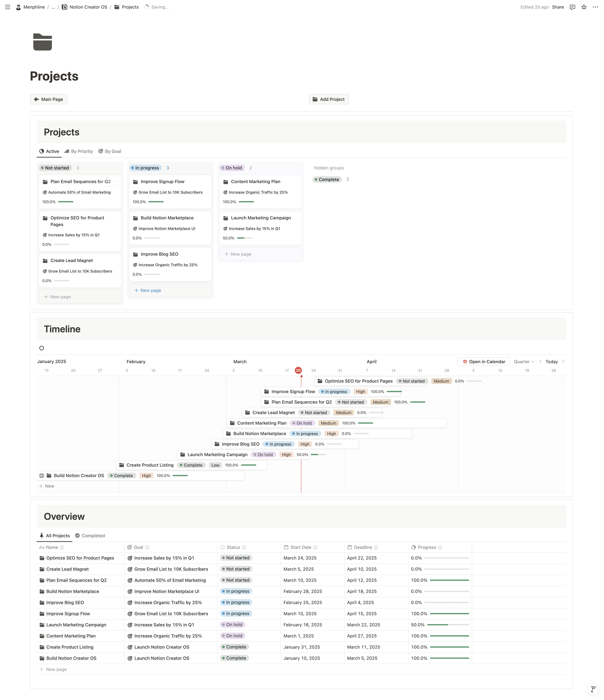The width and height of the screenshot is (604, 700).
Task: Click the large folder page icon
Action: tap(43, 42)
